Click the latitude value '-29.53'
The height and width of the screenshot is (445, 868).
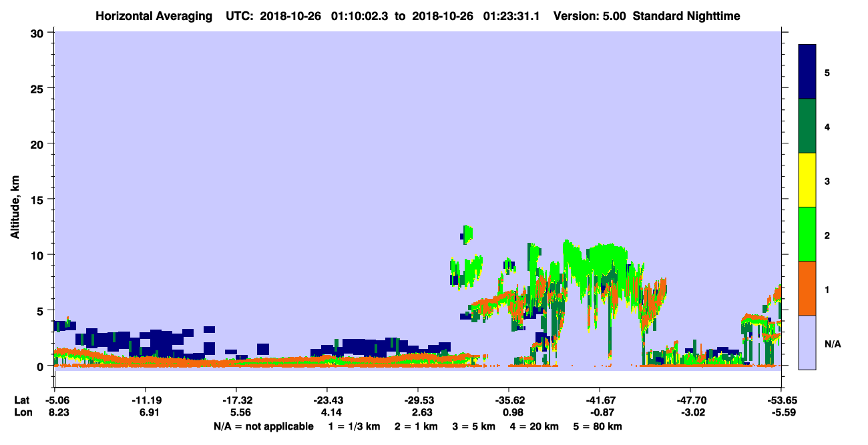click(x=418, y=400)
